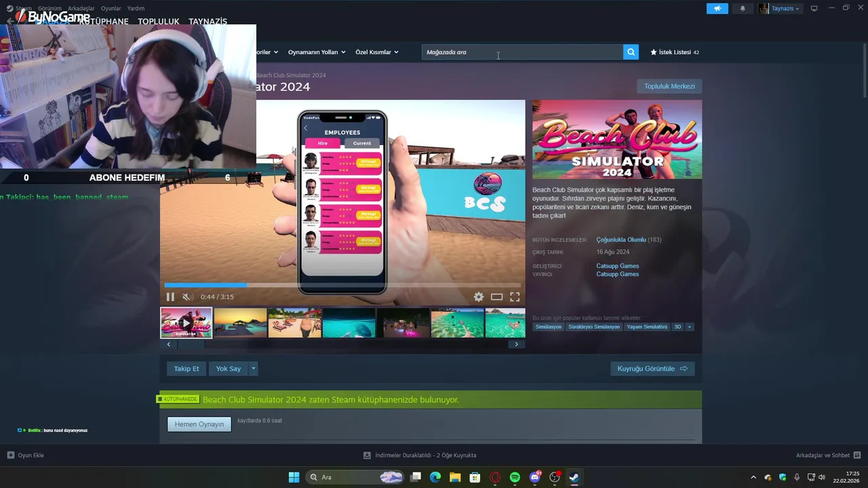868x488 pixels.
Task: Open Windows Start menu
Action: point(294,477)
